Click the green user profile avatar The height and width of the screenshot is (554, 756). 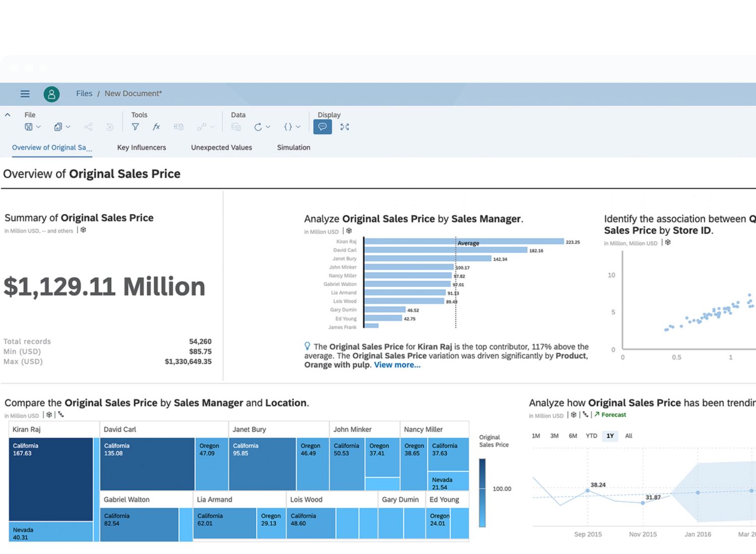click(51, 94)
